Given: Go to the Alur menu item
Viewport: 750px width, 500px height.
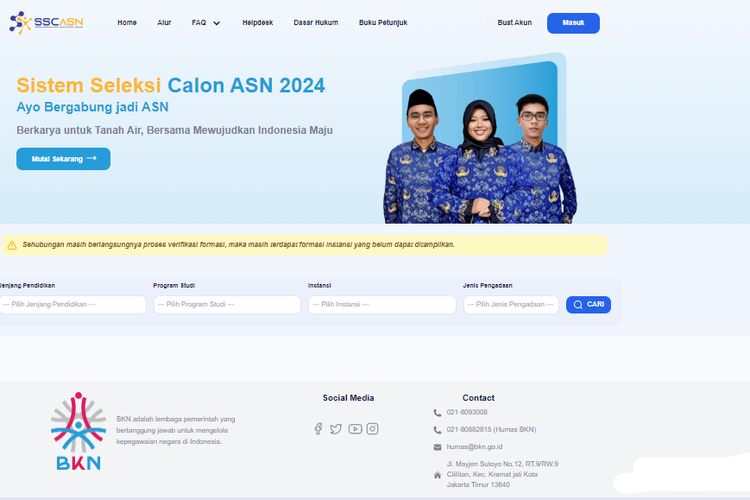Looking at the screenshot, I should (164, 22).
